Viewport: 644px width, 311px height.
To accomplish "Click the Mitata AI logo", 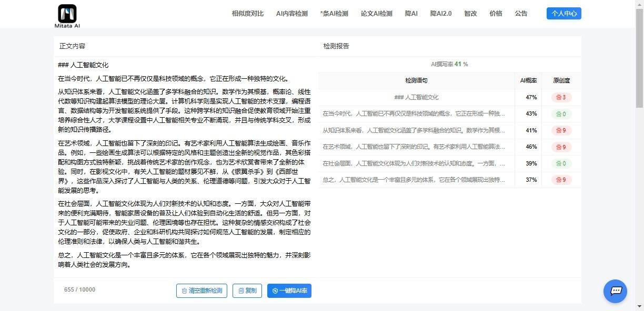I will [x=67, y=16].
